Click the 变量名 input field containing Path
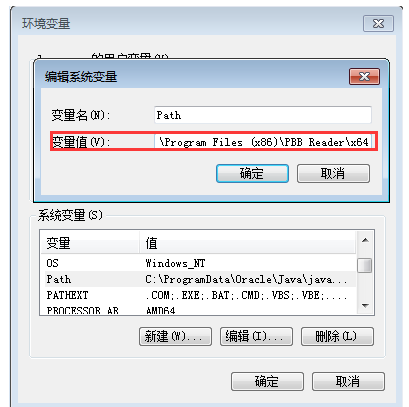 click(263, 115)
